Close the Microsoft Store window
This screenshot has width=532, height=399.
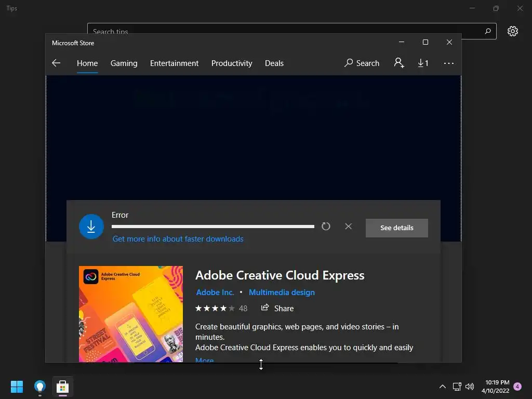tap(449, 42)
